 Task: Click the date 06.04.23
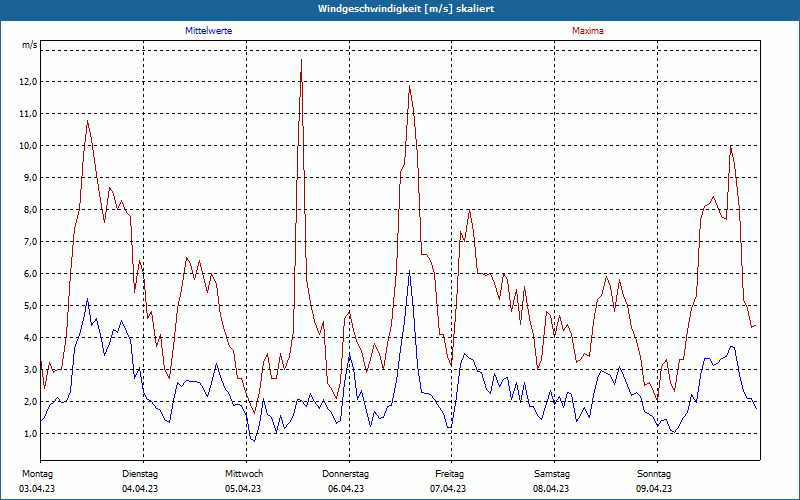pos(346,489)
